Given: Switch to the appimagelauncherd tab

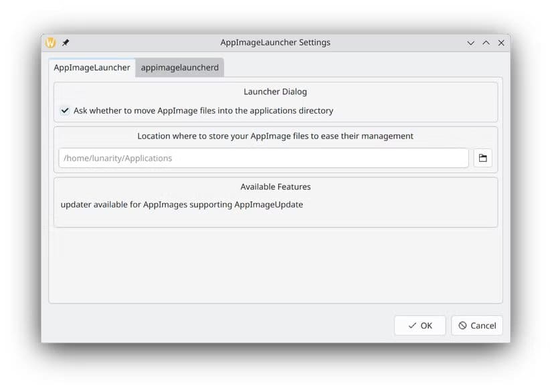Looking at the screenshot, I should (x=179, y=68).
